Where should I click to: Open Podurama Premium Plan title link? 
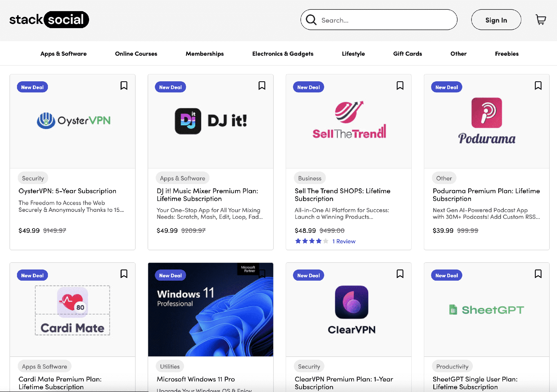pos(486,195)
